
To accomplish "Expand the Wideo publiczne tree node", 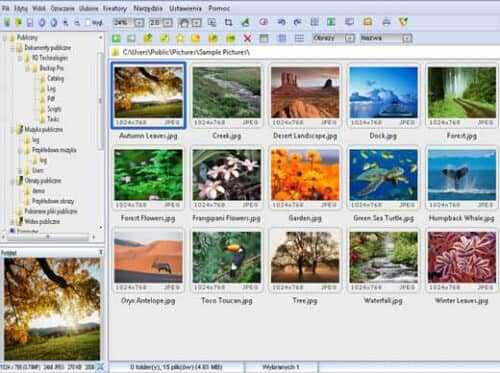I will tap(12, 222).
